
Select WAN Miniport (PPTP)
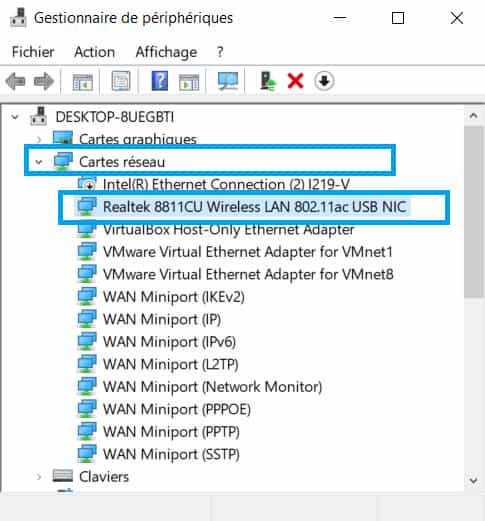pyautogui.click(x=171, y=432)
